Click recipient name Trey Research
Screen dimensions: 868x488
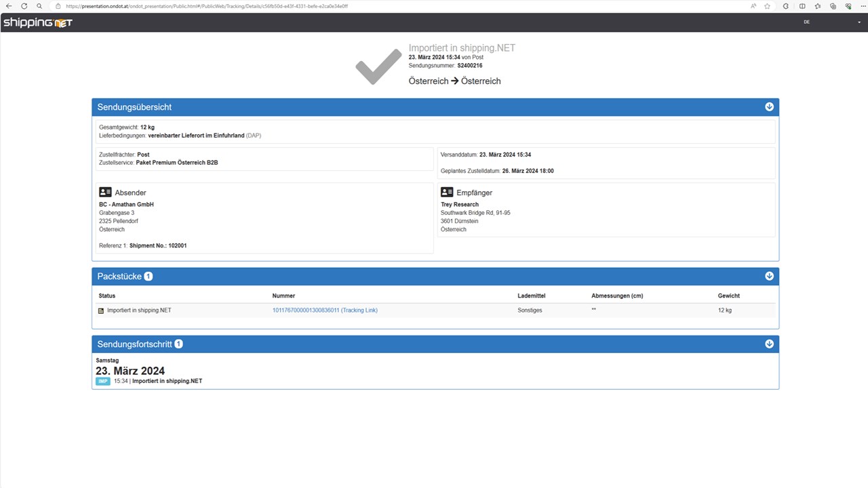click(460, 205)
